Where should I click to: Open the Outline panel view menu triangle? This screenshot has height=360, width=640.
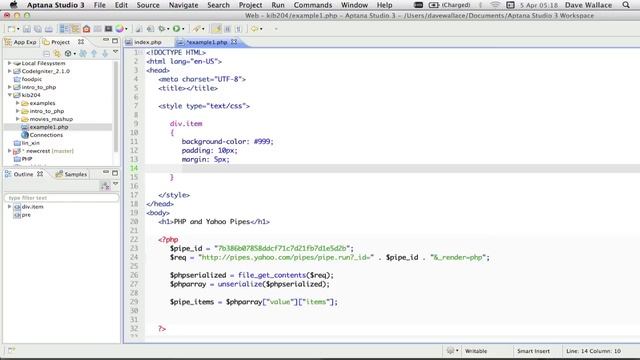point(116,184)
